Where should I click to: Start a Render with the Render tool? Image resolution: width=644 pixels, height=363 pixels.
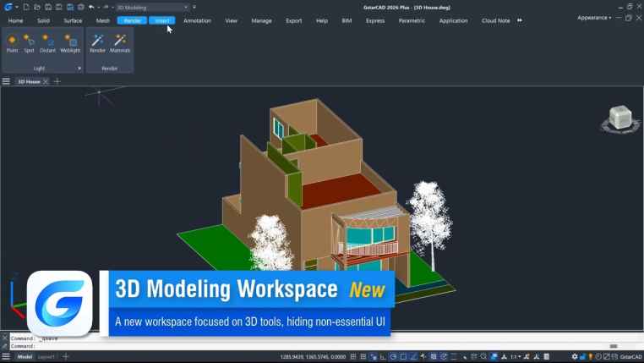[97, 43]
